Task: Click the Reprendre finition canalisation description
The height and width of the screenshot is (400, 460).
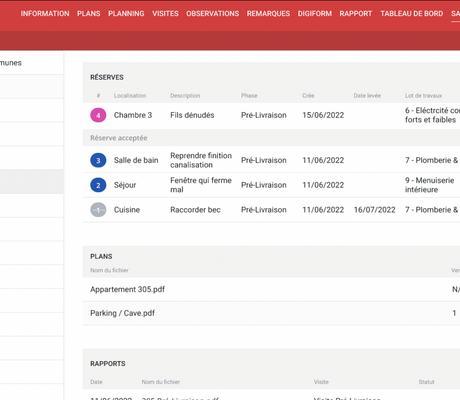Action: coord(201,160)
